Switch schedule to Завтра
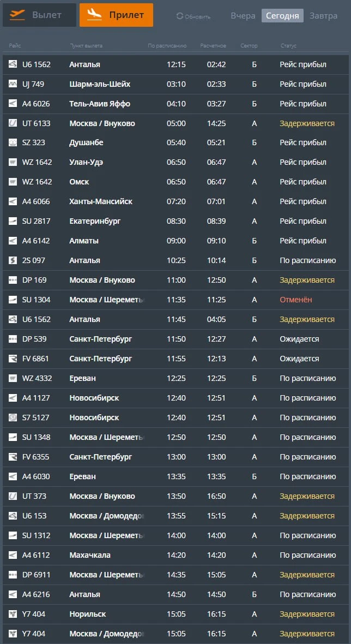The image size is (351, 644). (x=324, y=16)
